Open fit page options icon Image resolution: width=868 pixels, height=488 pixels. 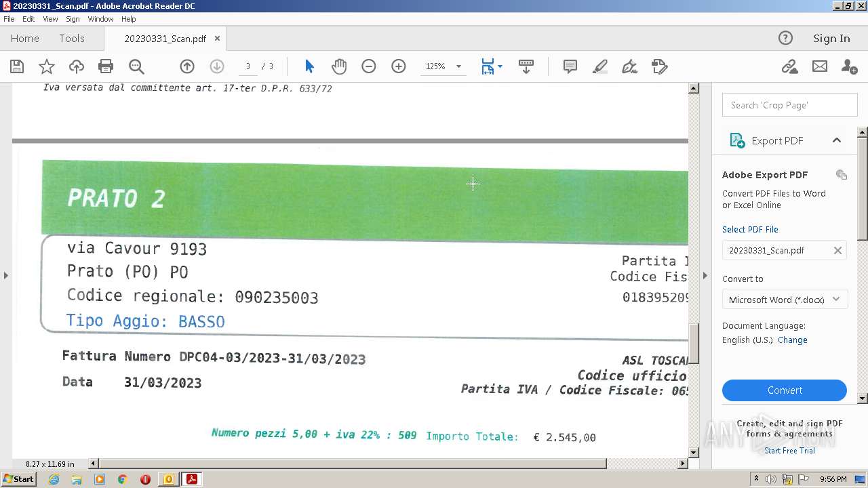[488, 66]
